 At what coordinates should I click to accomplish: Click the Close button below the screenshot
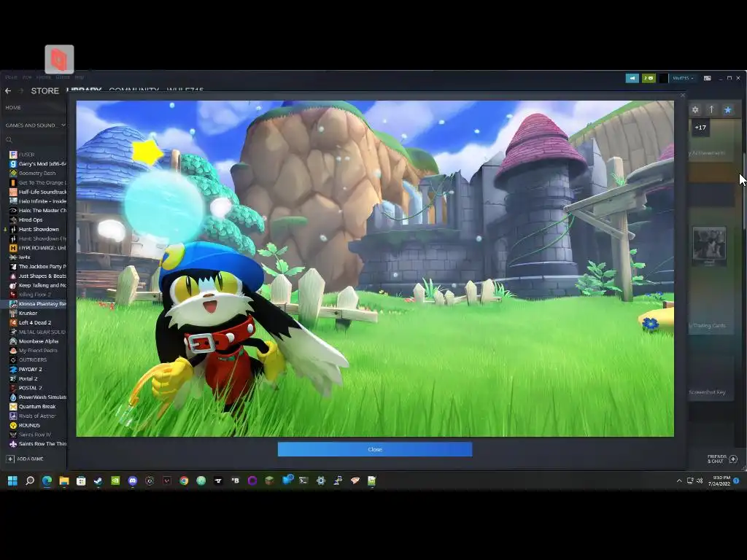coord(375,449)
